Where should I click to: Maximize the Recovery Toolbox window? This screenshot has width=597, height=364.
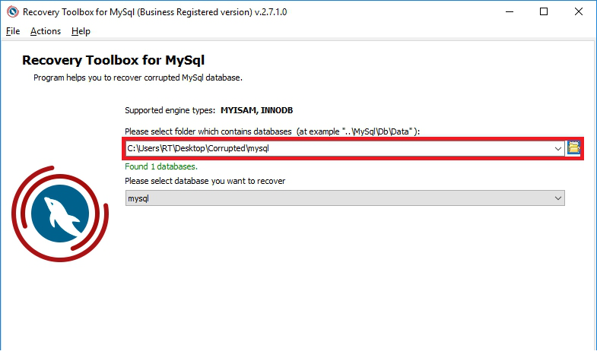(x=544, y=12)
